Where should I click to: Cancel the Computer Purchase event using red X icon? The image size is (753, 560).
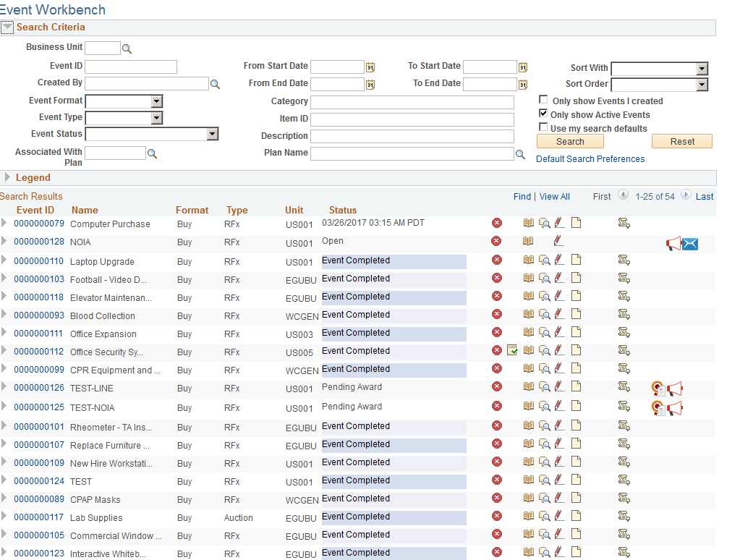point(497,223)
